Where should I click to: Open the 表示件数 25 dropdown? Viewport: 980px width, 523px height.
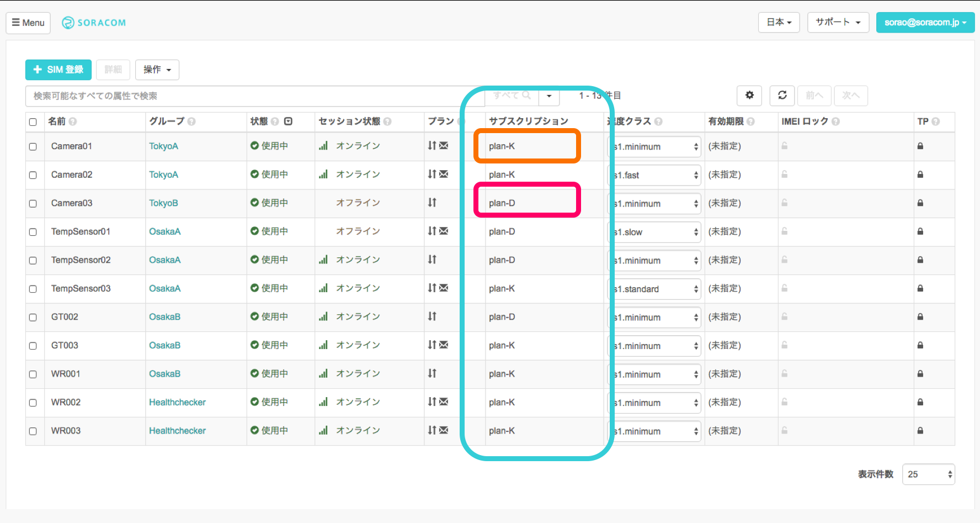coord(928,474)
